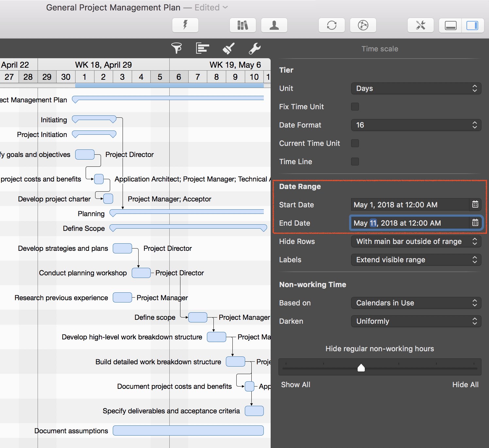Expand the Hide Rows dropdown
The width and height of the screenshot is (489, 448).
pyautogui.click(x=416, y=241)
